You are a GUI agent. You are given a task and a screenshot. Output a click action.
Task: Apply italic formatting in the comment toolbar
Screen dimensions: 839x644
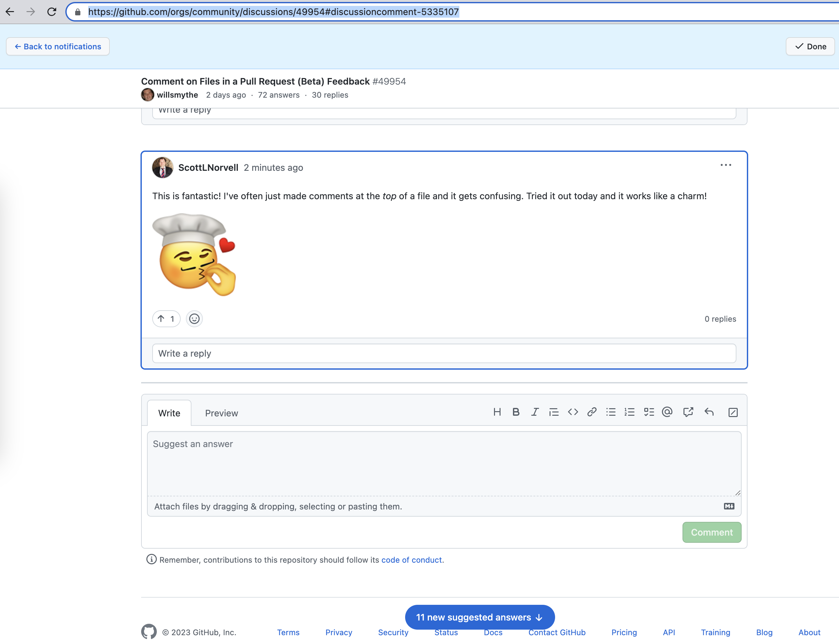[534, 412]
